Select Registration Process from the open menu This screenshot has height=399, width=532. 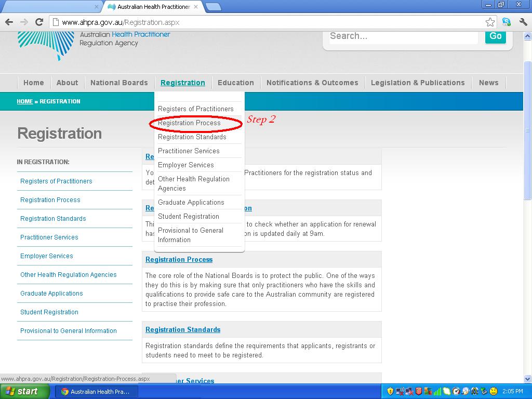(190, 123)
